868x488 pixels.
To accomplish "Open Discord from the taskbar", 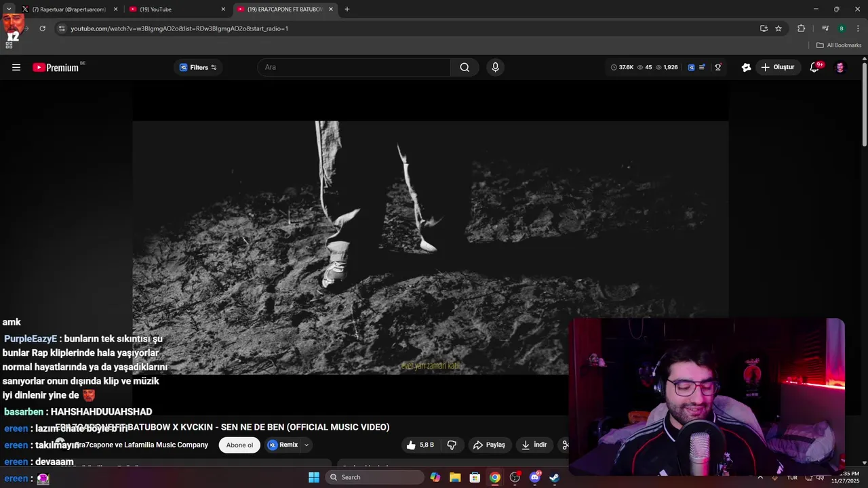I will pyautogui.click(x=534, y=477).
